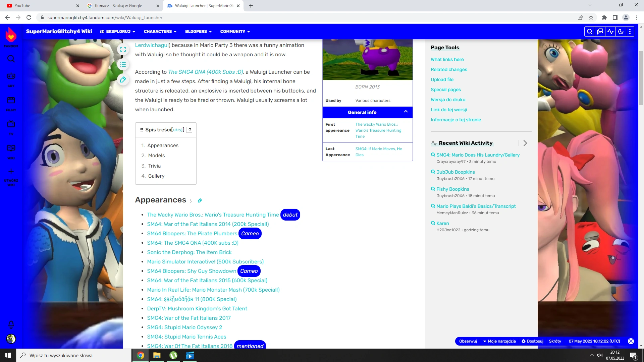644x362 pixels.
Task: Open the Moje narzędzia dropdown
Action: point(499,341)
